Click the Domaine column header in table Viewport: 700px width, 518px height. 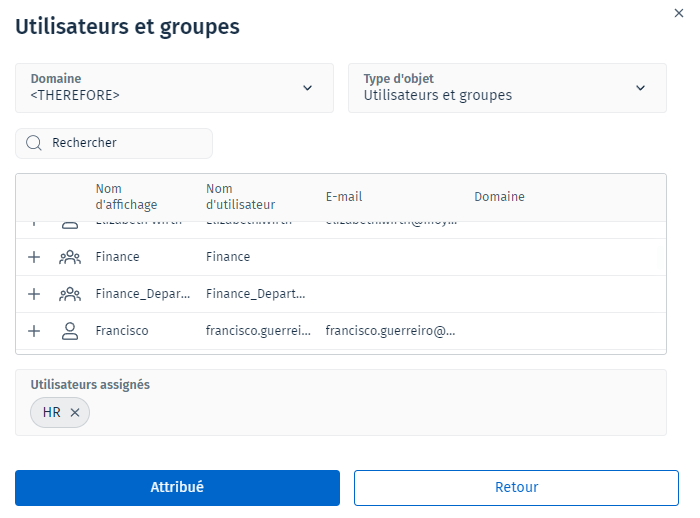click(x=499, y=197)
